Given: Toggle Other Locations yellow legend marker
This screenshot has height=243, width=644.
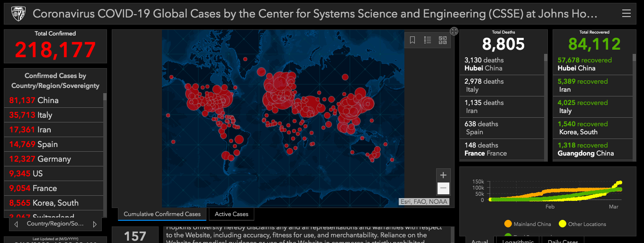Looking at the screenshot, I should point(562,224).
